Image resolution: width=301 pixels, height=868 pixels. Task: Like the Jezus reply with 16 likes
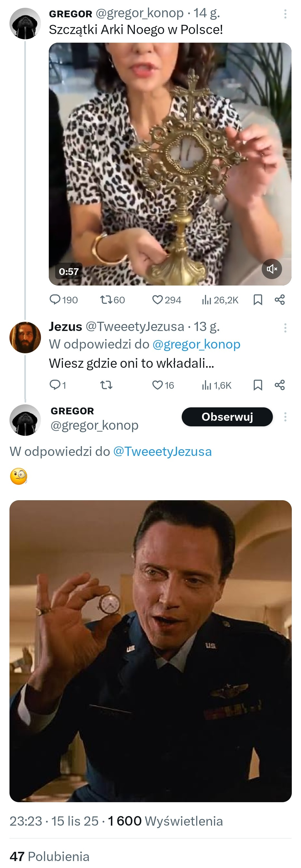click(x=157, y=385)
